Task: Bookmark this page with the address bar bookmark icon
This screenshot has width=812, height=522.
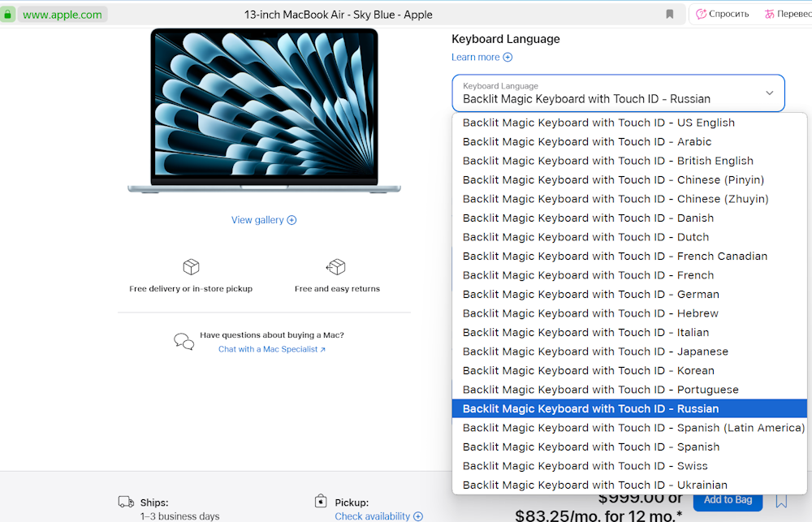Action: pyautogui.click(x=670, y=15)
